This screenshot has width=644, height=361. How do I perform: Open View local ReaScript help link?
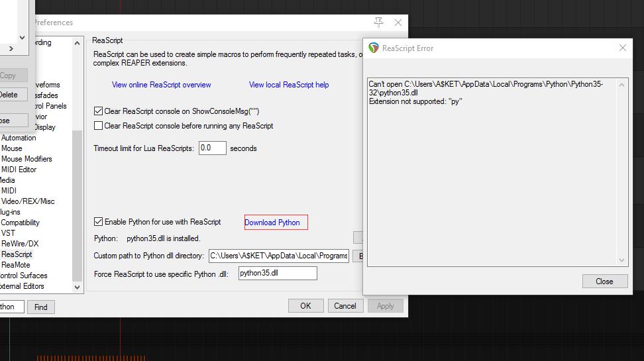tap(289, 85)
